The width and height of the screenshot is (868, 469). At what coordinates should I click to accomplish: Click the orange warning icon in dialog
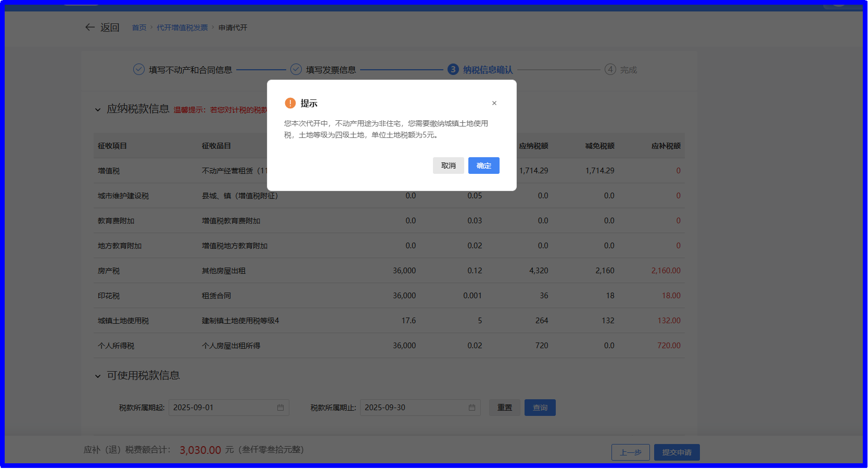[x=290, y=103]
